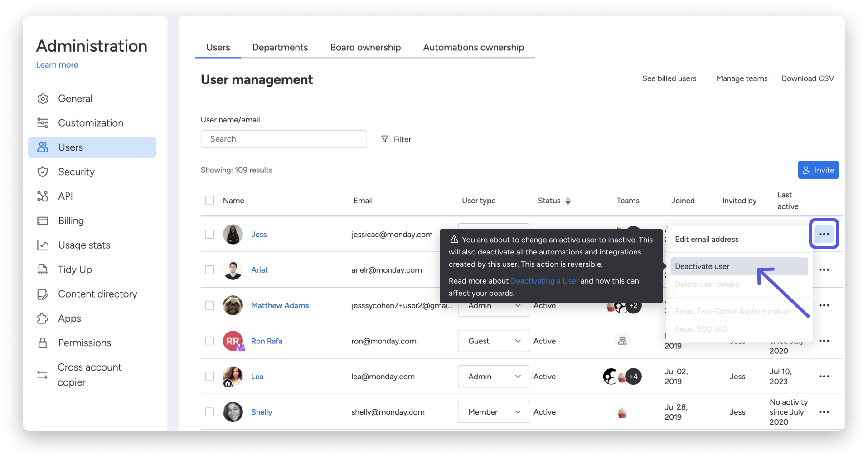Toggle the Status column sort arrows

[568, 201]
